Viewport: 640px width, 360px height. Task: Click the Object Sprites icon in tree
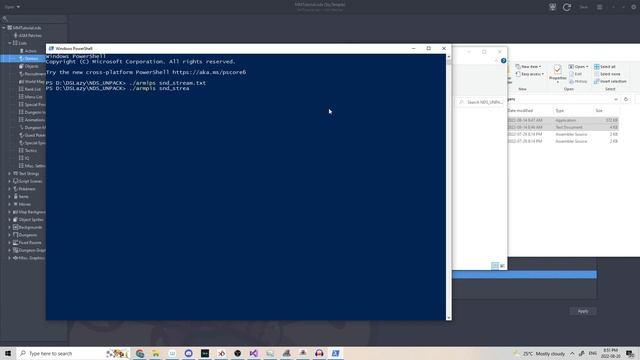(16, 220)
